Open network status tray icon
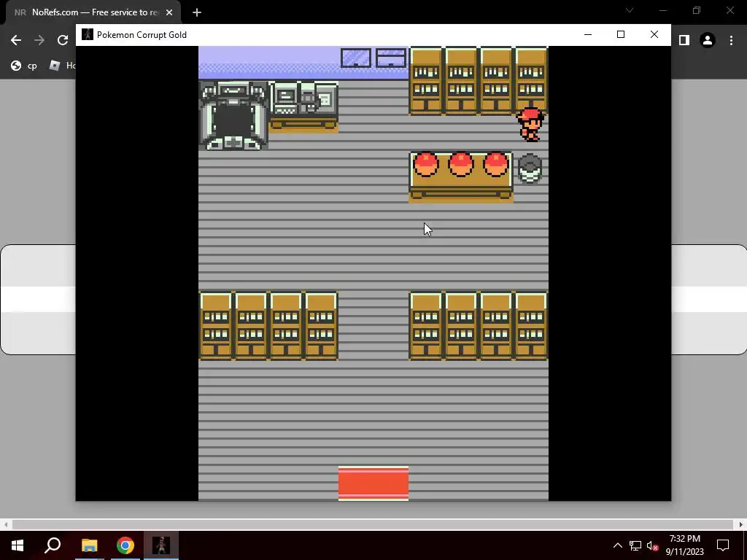The width and height of the screenshot is (747, 560). point(635,545)
